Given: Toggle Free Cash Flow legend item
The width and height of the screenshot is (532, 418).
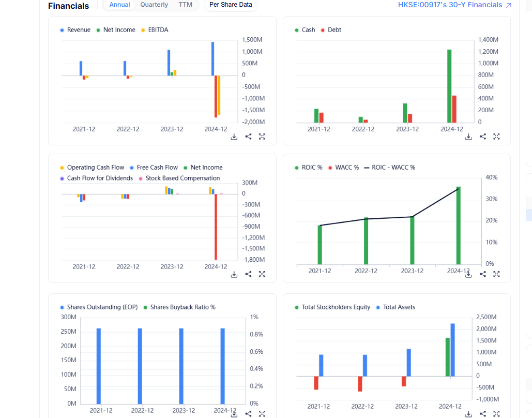Looking at the screenshot, I should coord(154,168).
